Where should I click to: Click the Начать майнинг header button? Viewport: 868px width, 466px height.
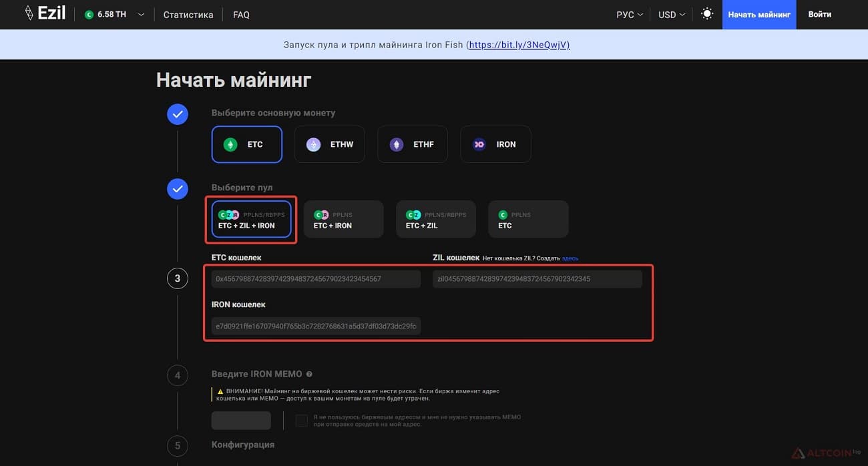coord(759,15)
